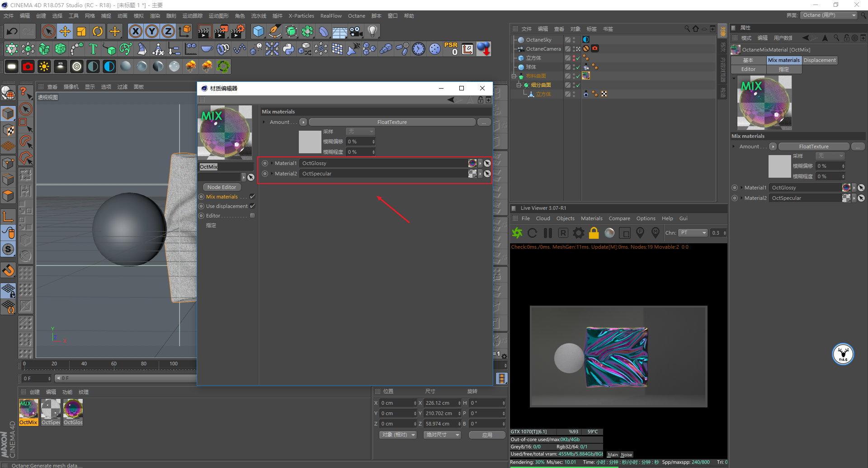
Task: Open Live Viewer Compare menu
Action: [619, 218]
